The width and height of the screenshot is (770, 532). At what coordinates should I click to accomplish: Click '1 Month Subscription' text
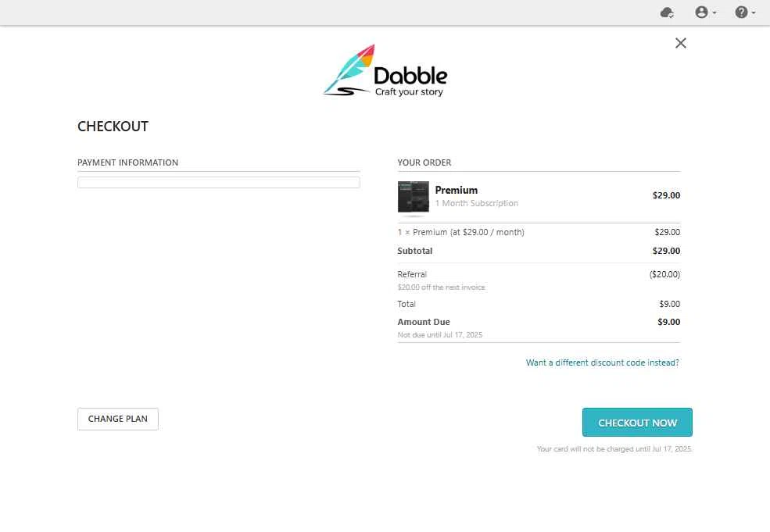pyautogui.click(x=476, y=203)
